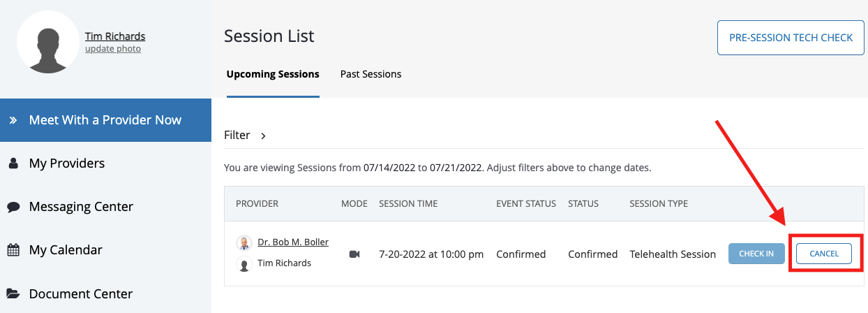Click the Pre-Session Tech Check button
This screenshot has width=868, height=313.
[x=791, y=38]
